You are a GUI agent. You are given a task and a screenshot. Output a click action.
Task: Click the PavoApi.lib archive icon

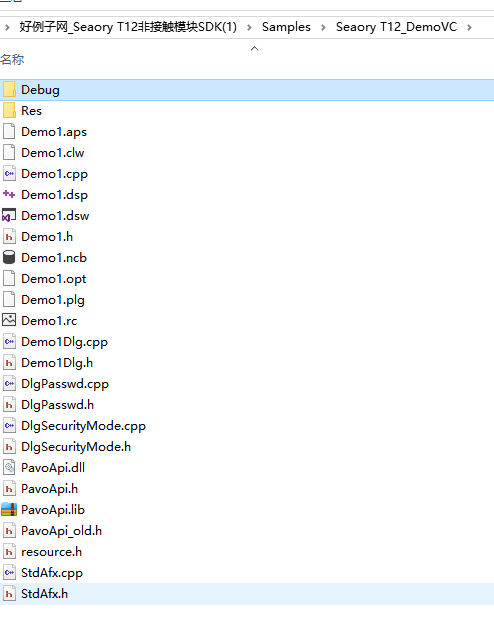pyautogui.click(x=9, y=509)
